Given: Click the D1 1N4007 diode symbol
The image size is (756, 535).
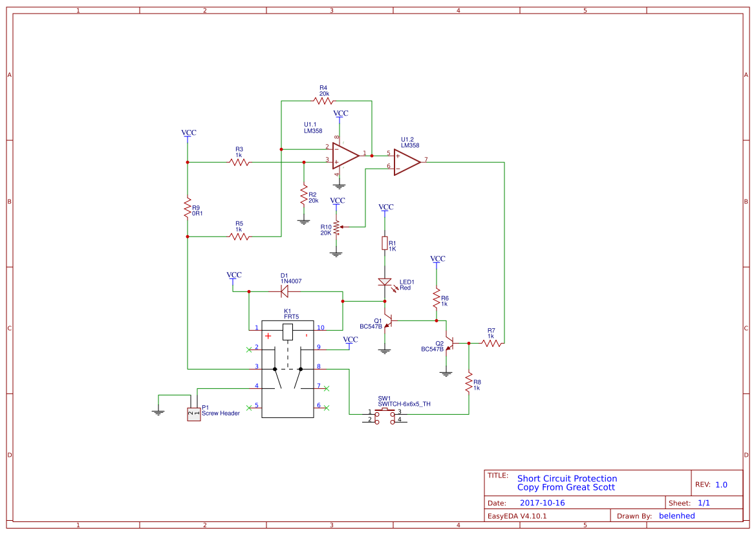Looking at the screenshot, I should click(283, 291).
